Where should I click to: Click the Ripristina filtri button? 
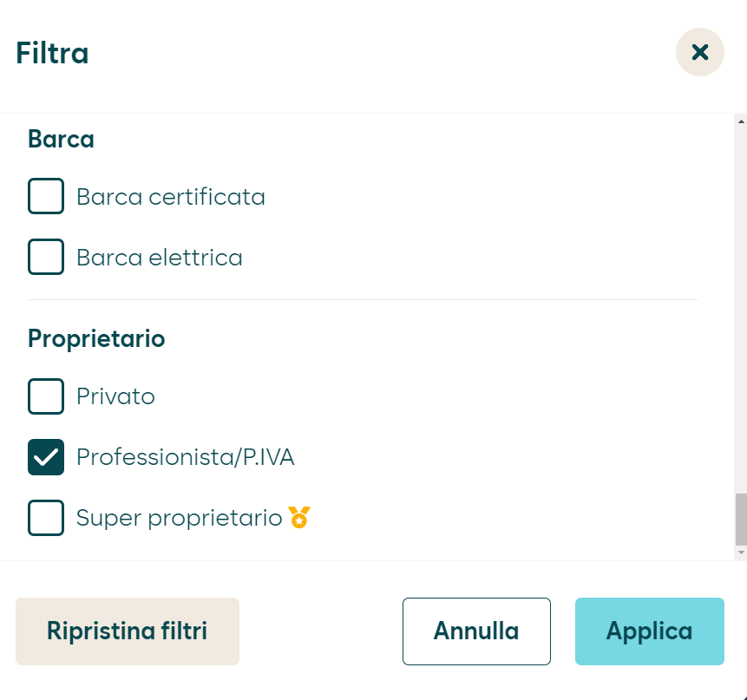click(128, 631)
